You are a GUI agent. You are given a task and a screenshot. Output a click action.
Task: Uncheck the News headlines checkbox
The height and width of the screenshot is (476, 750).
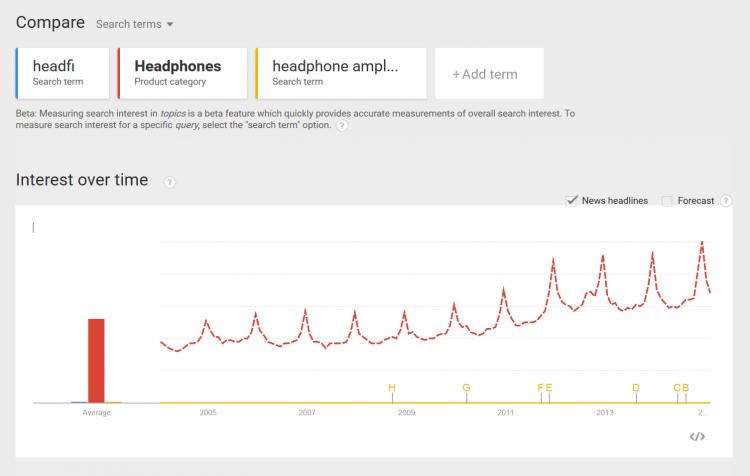[x=571, y=200]
